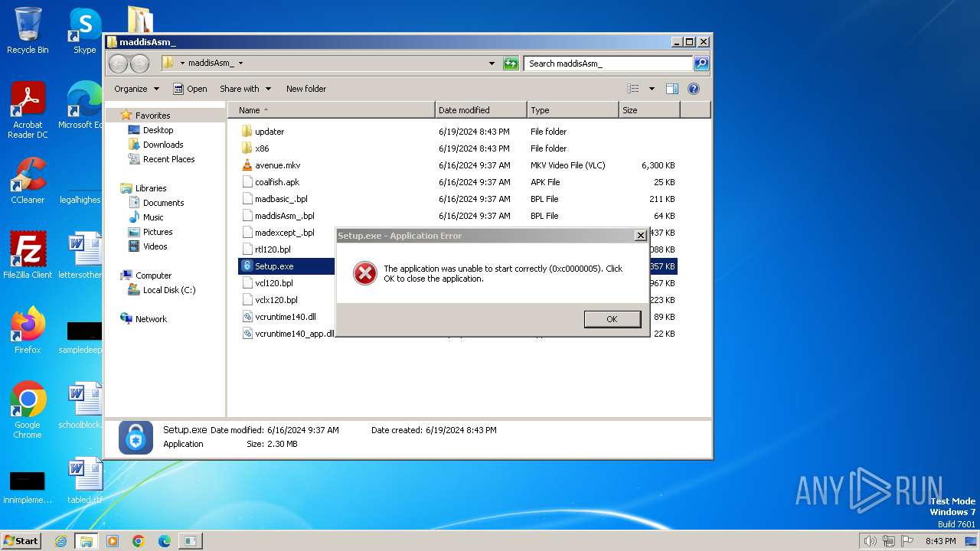Viewport: 980px width, 551px height.
Task: Open Explorer help icon
Action: 694,89
